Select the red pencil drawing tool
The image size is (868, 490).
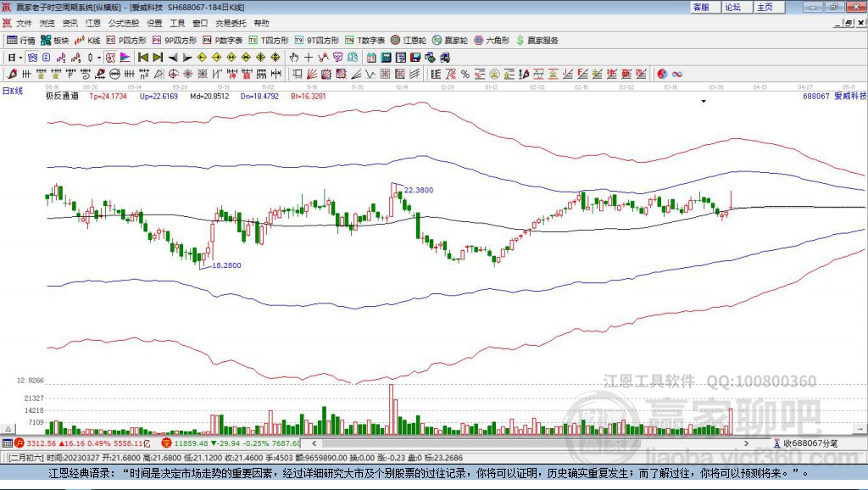[12, 75]
